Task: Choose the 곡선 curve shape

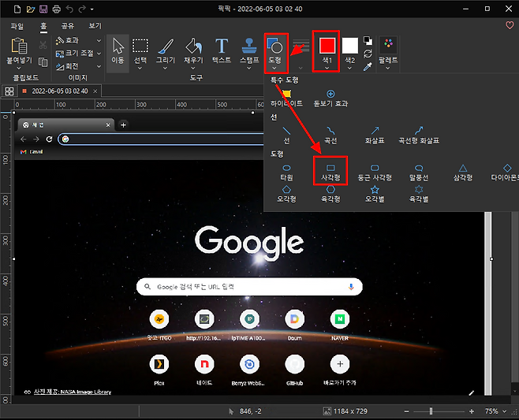Action: (x=330, y=136)
